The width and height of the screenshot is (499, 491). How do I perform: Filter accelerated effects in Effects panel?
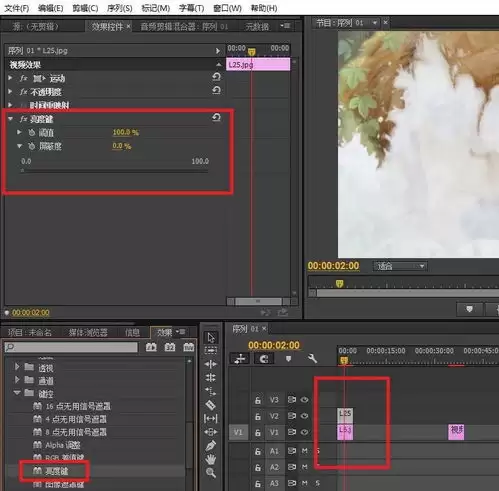point(151,347)
